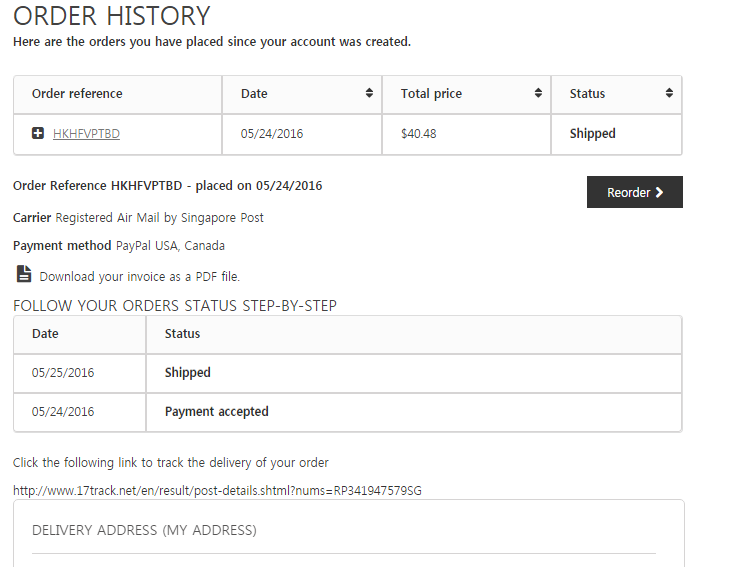Click the chevron arrow on Reorder
This screenshot has width=731, height=567.
click(x=659, y=192)
